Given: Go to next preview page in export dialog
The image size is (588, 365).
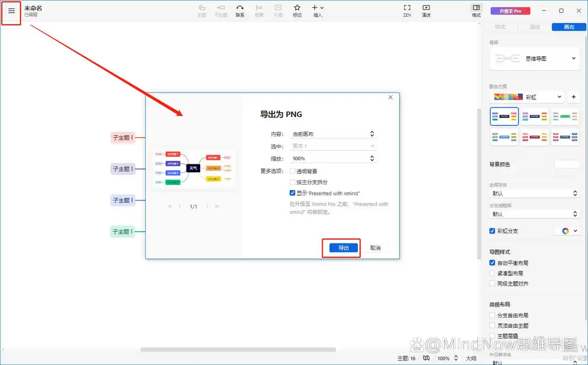Looking at the screenshot, I should (207, 207).
